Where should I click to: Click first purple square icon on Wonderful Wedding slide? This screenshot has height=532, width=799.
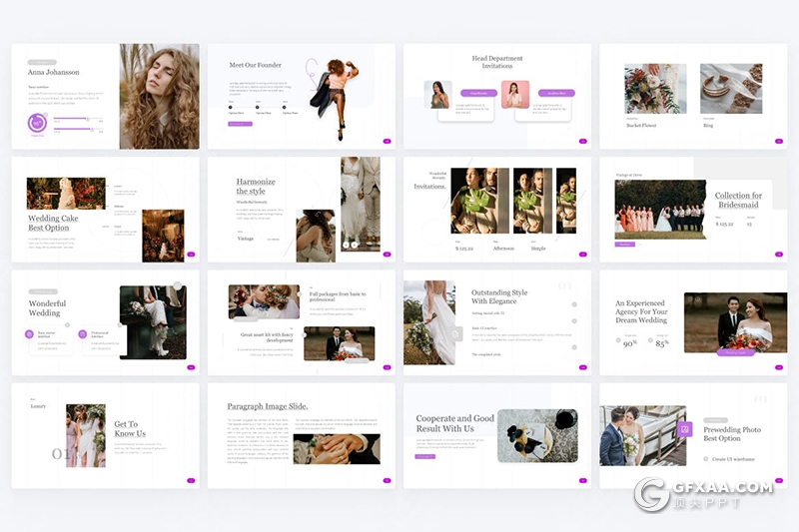[x=30, y=334]
